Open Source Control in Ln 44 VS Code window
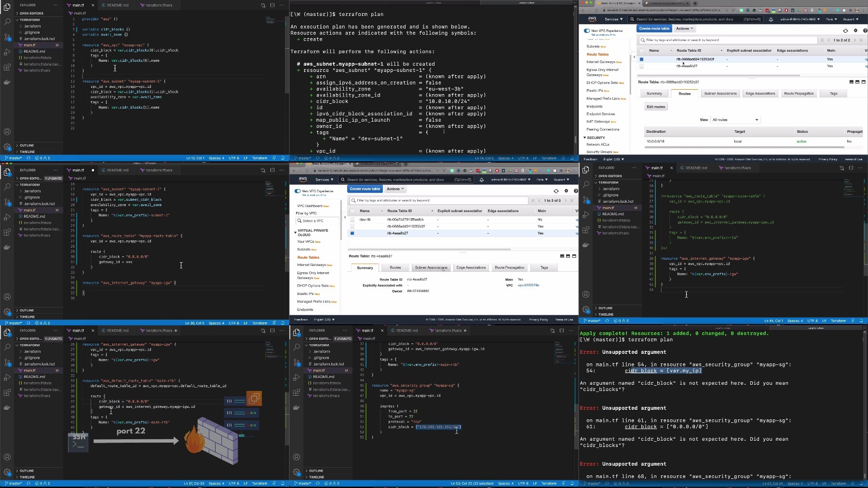This screenshot has width=868, height=488. click(586, 199)
